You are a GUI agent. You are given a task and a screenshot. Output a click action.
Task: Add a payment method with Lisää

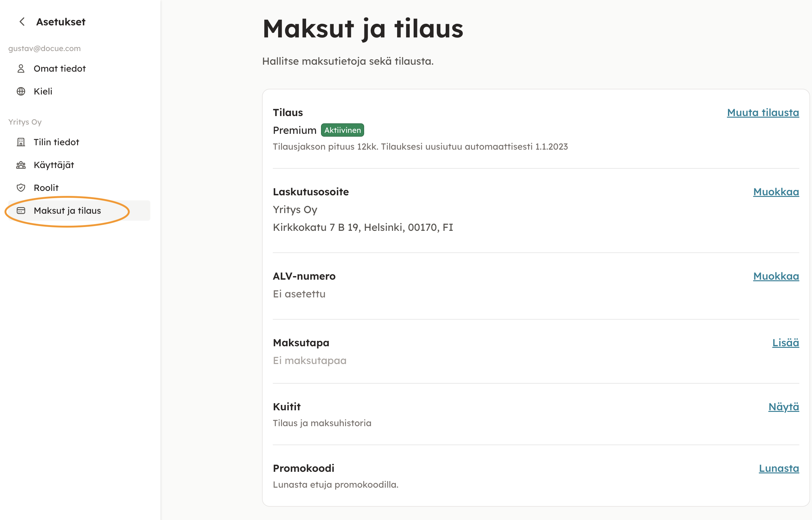click(785, 343)
